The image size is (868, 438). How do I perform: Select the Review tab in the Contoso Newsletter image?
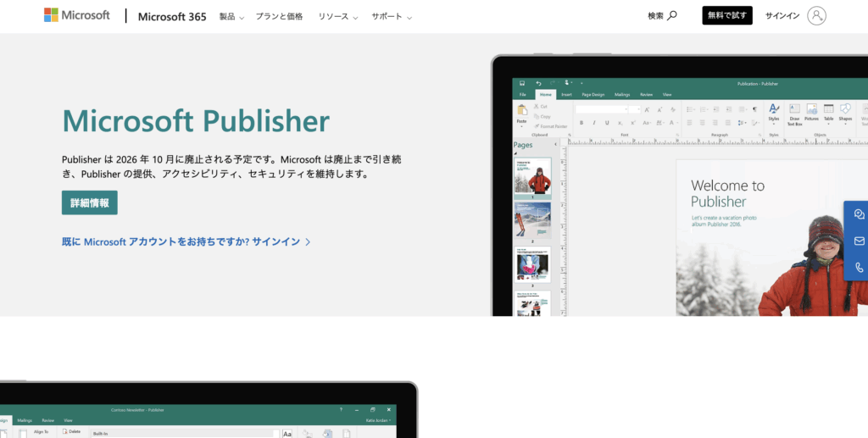point(48,420)
